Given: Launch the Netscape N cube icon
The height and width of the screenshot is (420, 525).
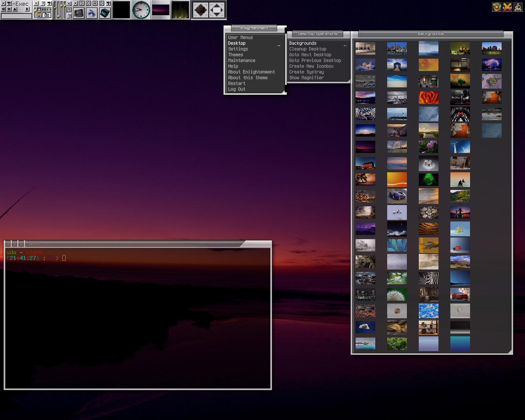Looking at the screenshot, I should click(105, 13).
